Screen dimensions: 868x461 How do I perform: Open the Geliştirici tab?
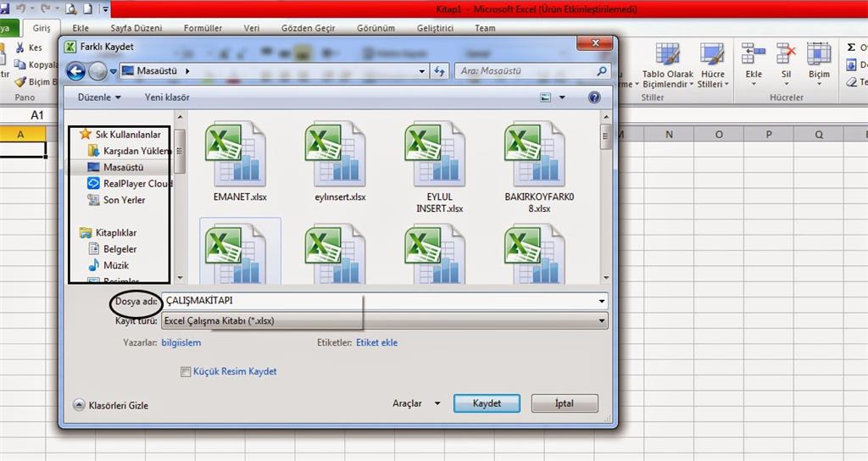[435, 28]
